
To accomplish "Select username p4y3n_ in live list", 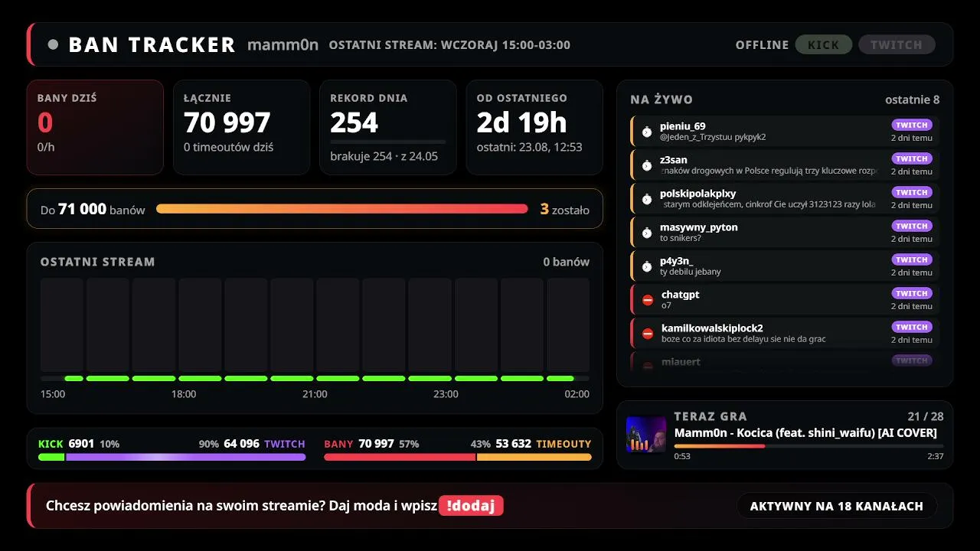I will [677, 261].
